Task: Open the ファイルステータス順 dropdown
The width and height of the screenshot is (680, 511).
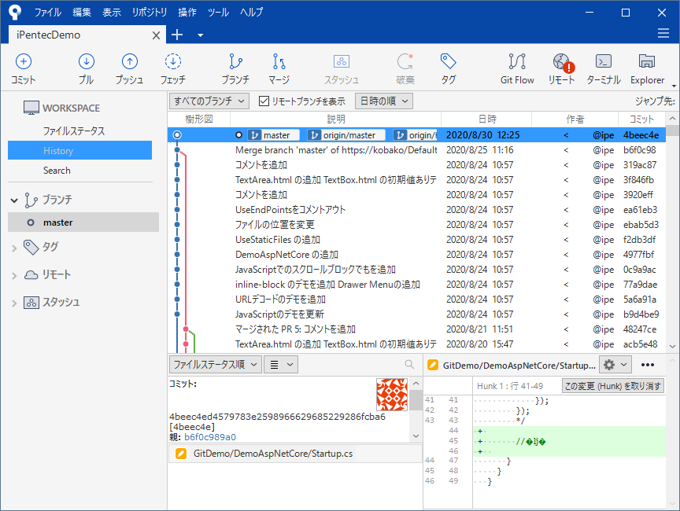Action: pos(215,364)
